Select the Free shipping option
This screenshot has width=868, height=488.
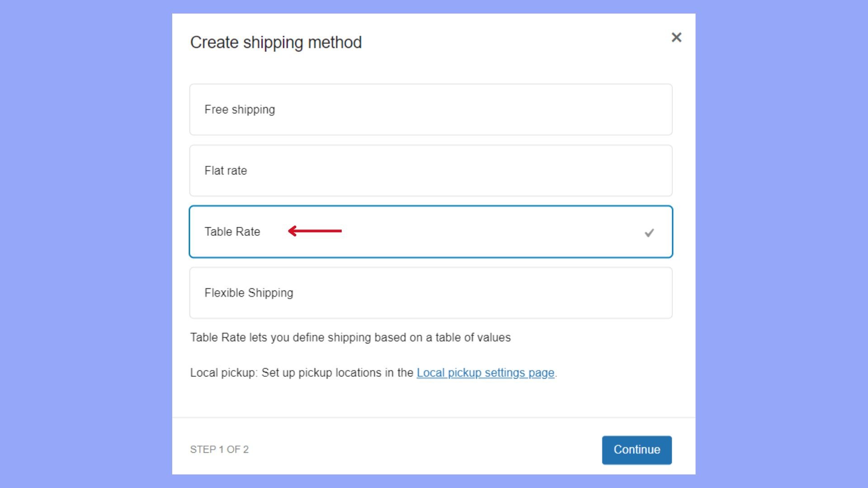point(430,109)
